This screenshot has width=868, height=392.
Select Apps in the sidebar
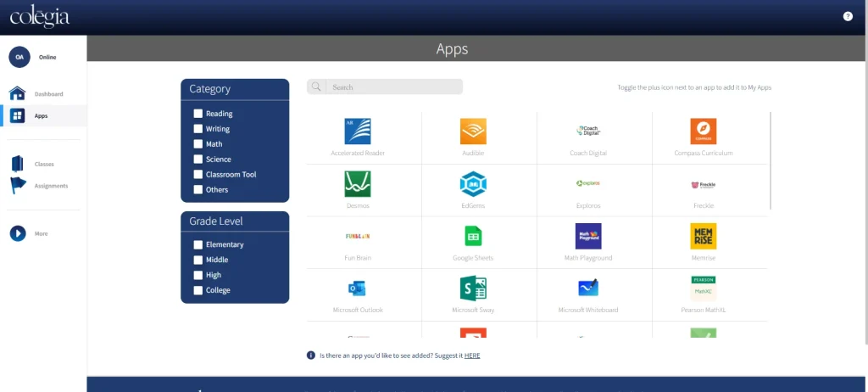(43, 116)
